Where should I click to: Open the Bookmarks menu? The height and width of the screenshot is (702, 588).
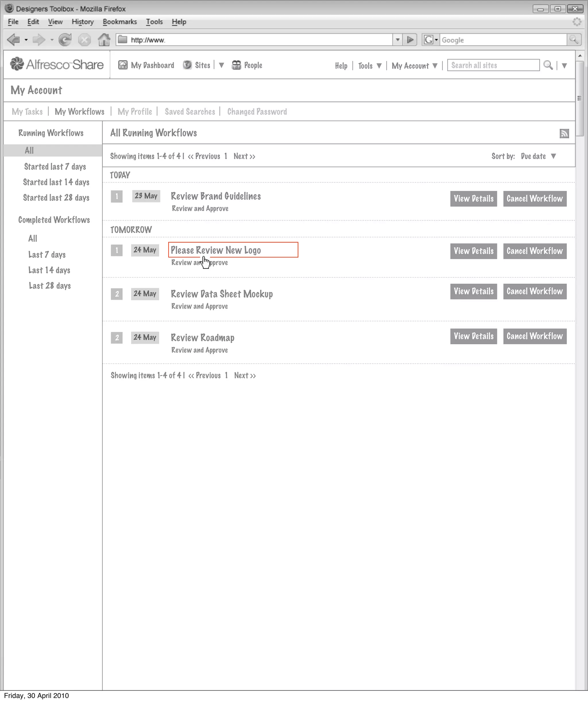click(120, 22)
